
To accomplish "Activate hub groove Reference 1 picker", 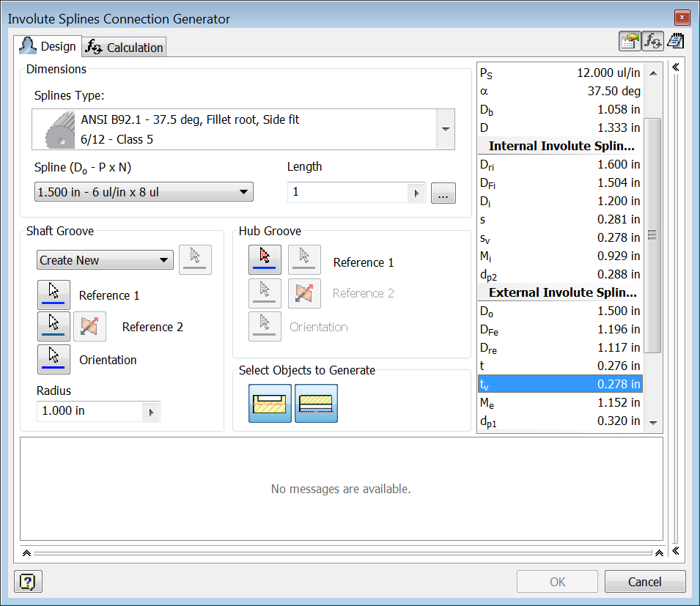I will pyautogui.click(x=265, y=259).
